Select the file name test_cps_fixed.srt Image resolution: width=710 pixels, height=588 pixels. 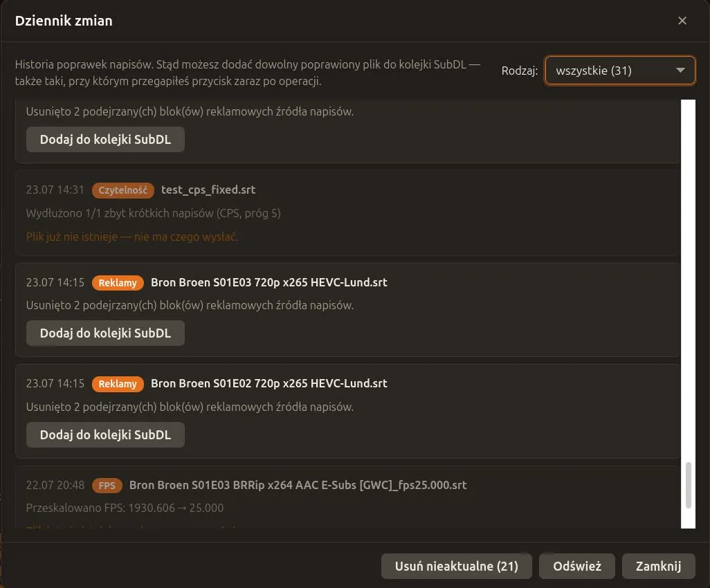click(x=208, y=190)
